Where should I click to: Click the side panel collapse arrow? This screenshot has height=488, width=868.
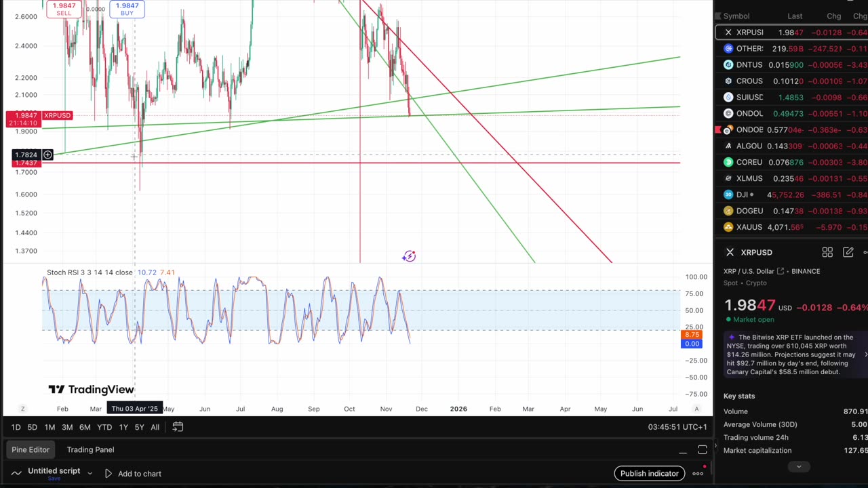(715, 445)
